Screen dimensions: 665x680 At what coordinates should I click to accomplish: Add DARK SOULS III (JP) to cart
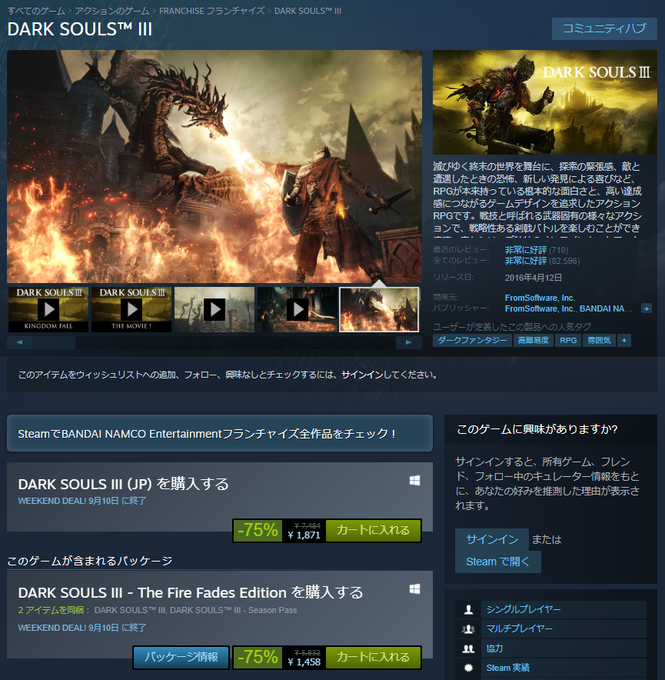pos(373,530)
